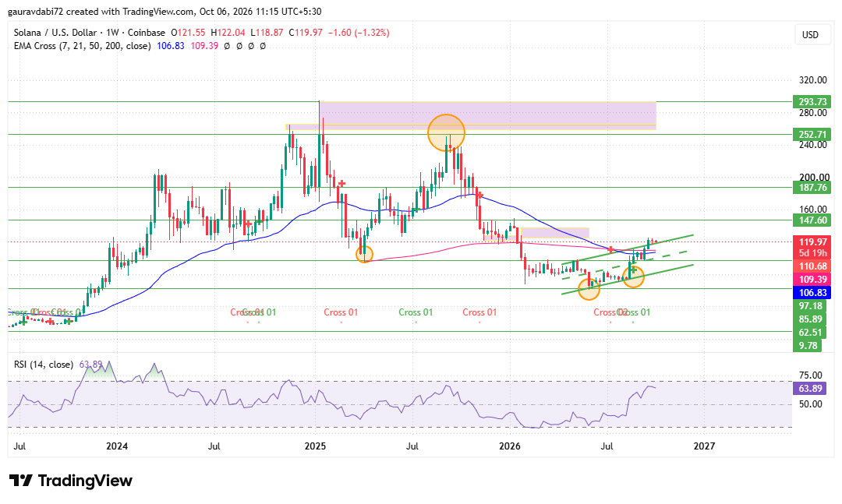Click the pink 109.39 EMA value label

coord(812,279)
